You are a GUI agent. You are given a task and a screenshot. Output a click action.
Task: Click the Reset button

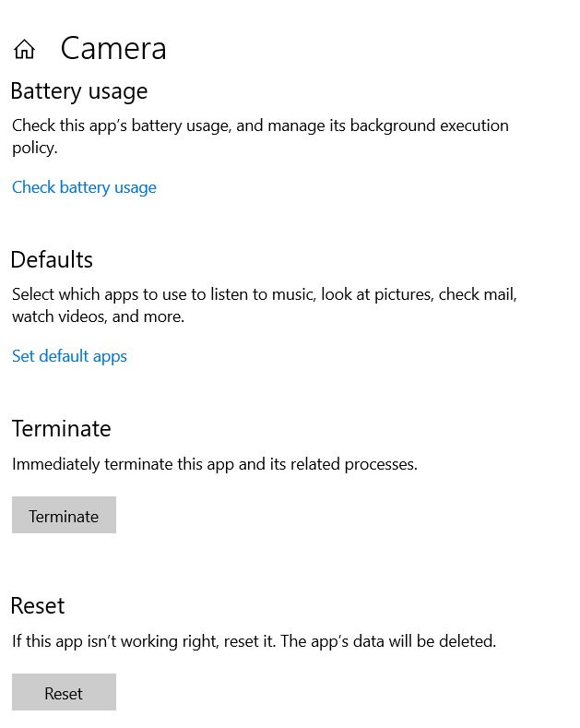pyautogui.click(x=64, y=692)
